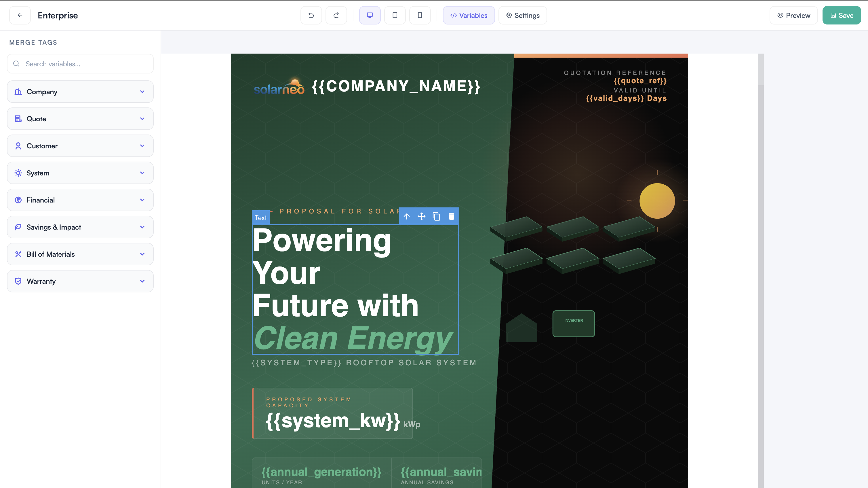Undo the last edit
The image size is (868, 488).
click(311, 15)
